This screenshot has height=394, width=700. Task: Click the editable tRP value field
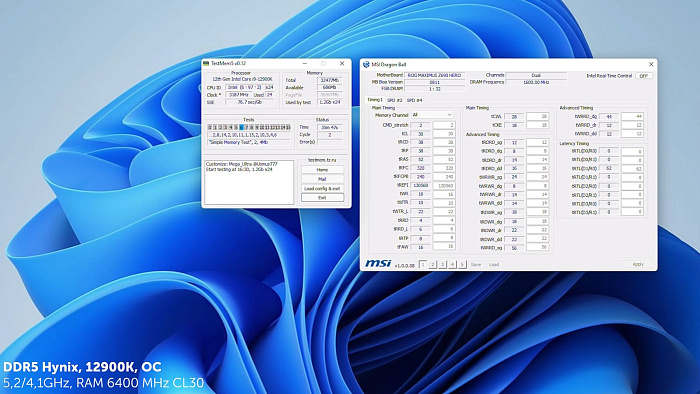(x=444, y=151)
